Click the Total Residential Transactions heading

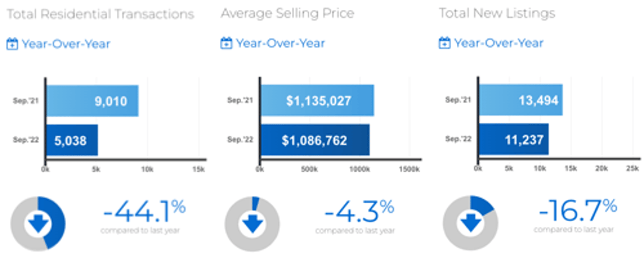pyautogui.click(x=100, y=15)
